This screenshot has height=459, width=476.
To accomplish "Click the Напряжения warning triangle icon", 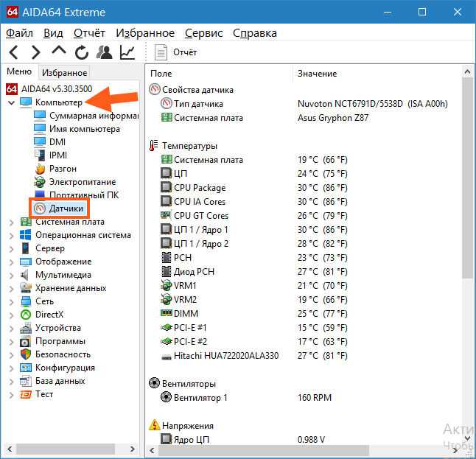I will tap(154, 425).
